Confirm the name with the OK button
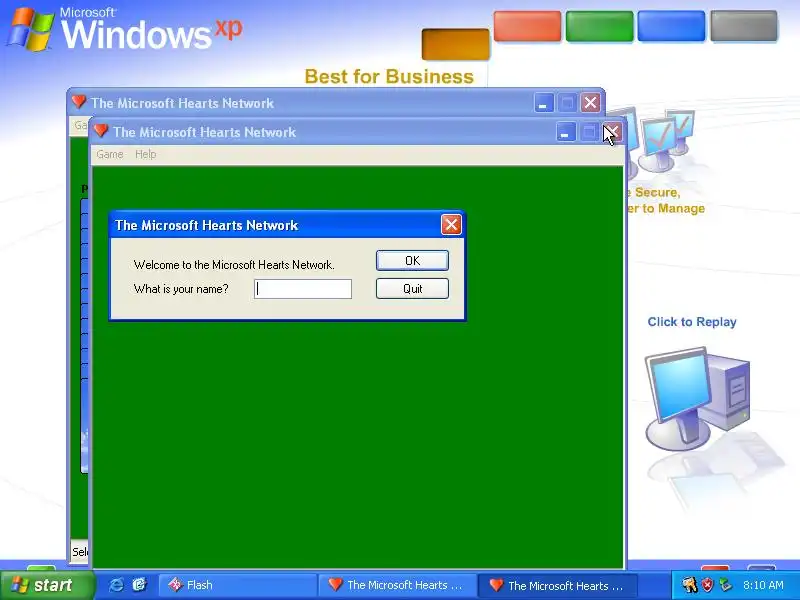This screenshot has height=600, width=800. tap(412, 261)
